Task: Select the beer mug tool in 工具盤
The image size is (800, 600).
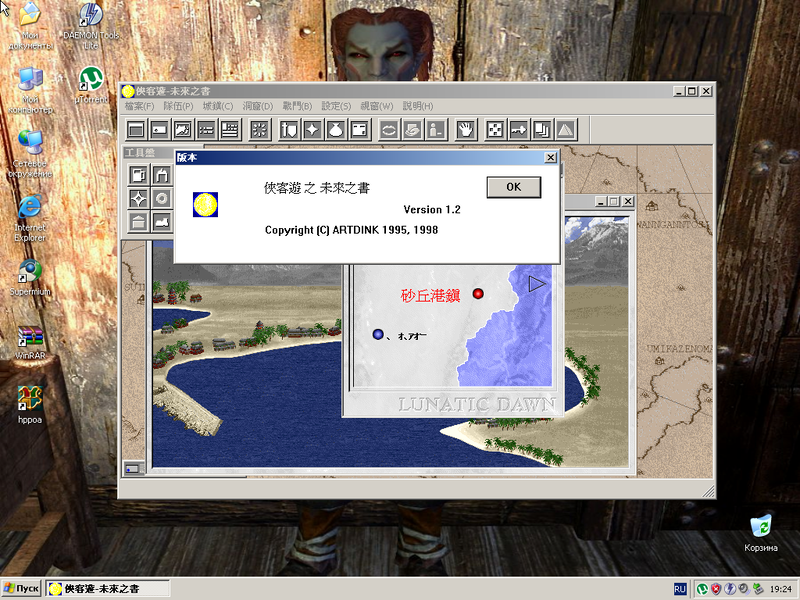Action: pyautogui.click(x=139, y=175)
